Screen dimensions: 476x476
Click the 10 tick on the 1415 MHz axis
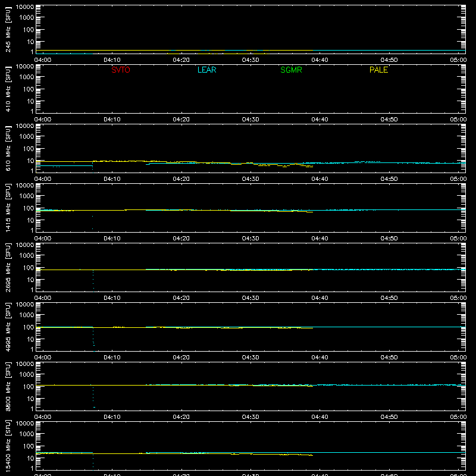coord(30,220)
